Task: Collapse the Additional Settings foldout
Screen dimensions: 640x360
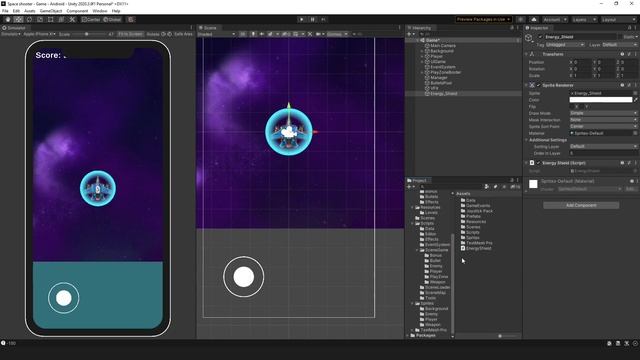Action: pyautogui.click(x=526, y=140)
